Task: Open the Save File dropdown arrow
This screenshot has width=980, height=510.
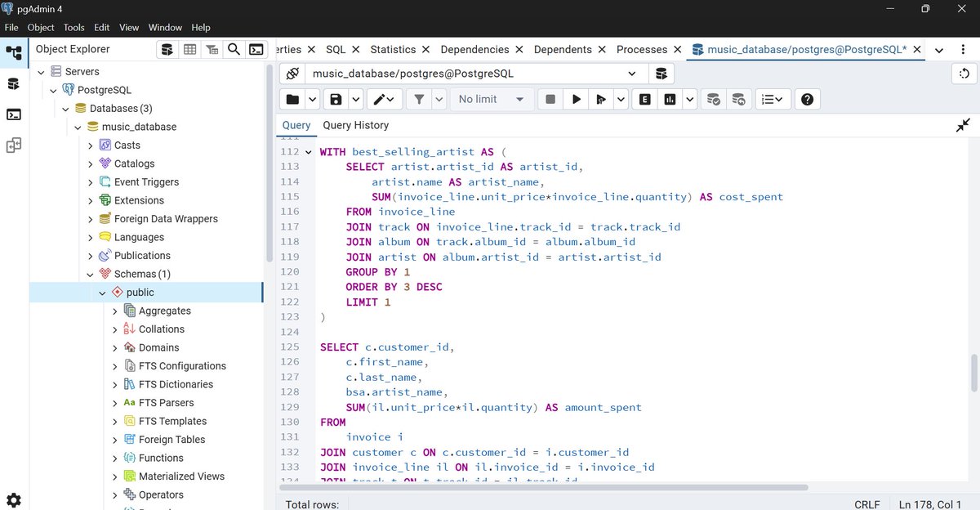Action: (x=356, y=99)
